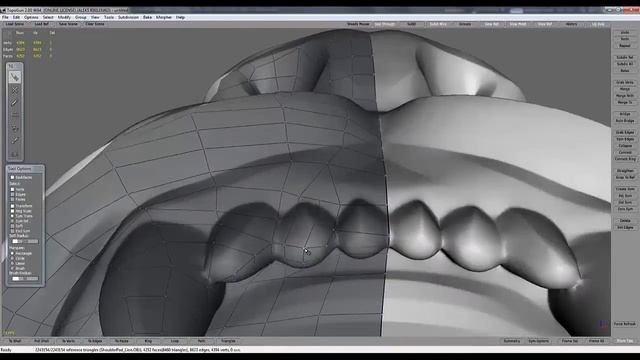
Task: Click the Save Scene button
Action: click(68, 24)
